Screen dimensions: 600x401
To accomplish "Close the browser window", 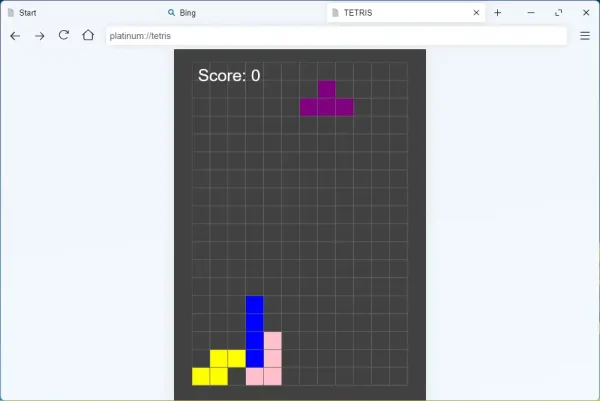I will click(586, 13).
